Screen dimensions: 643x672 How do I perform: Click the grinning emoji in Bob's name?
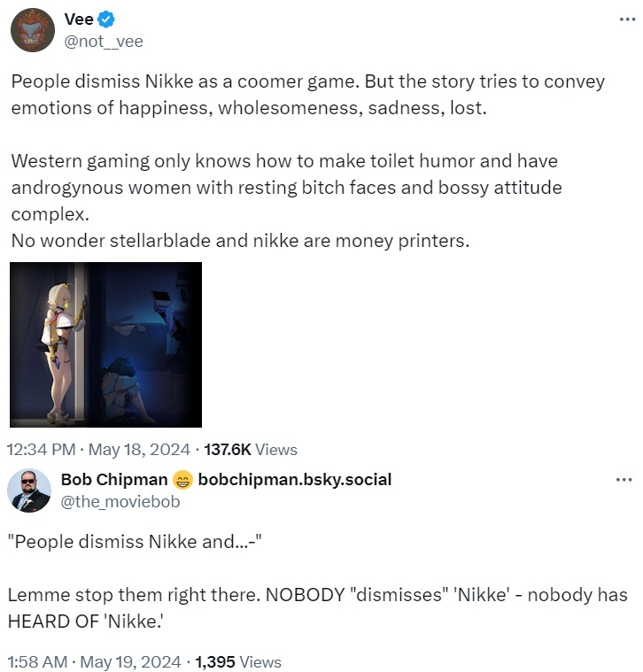pyautogui.click(x=183, y=480)
